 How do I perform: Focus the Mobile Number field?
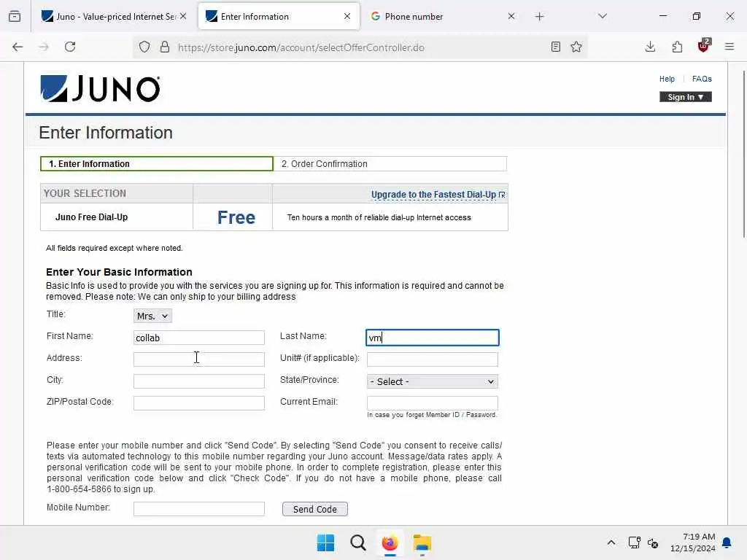point(198,508)
